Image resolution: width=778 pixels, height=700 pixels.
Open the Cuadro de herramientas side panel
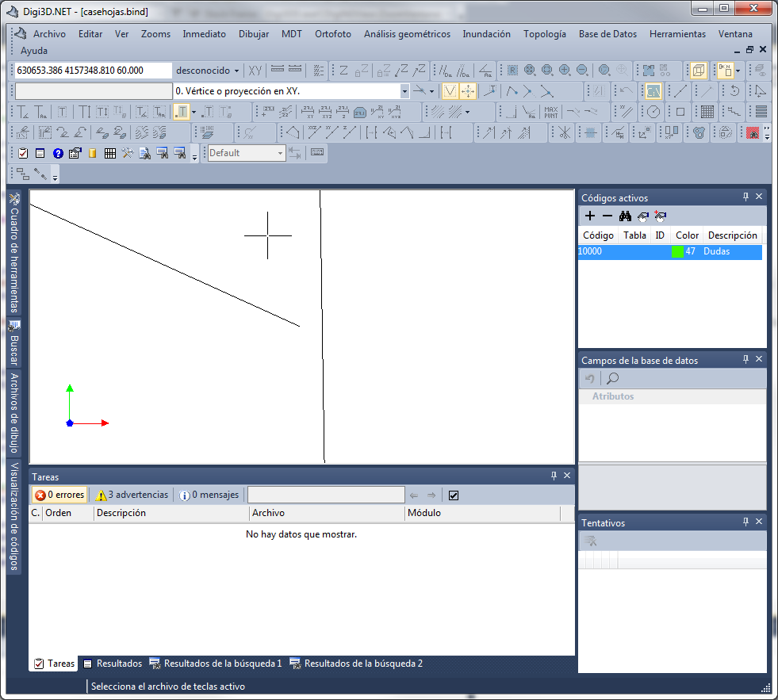coord(14,254)
